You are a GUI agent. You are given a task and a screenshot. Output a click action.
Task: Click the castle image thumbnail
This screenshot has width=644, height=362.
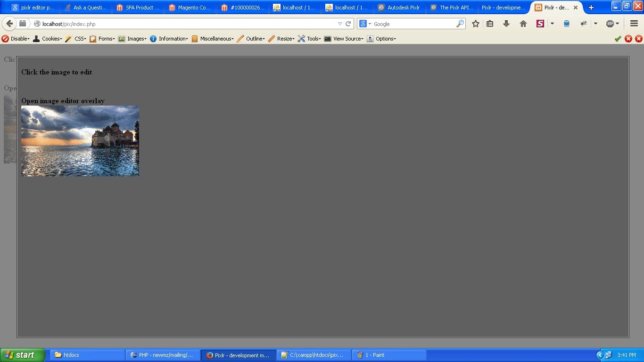click(80, 140)
